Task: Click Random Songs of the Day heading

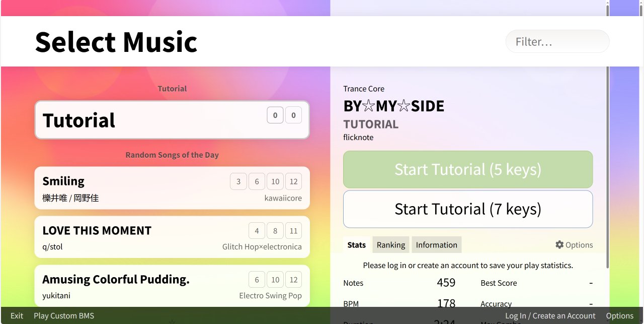Action: pyautogui.click(x=172, y=155)
